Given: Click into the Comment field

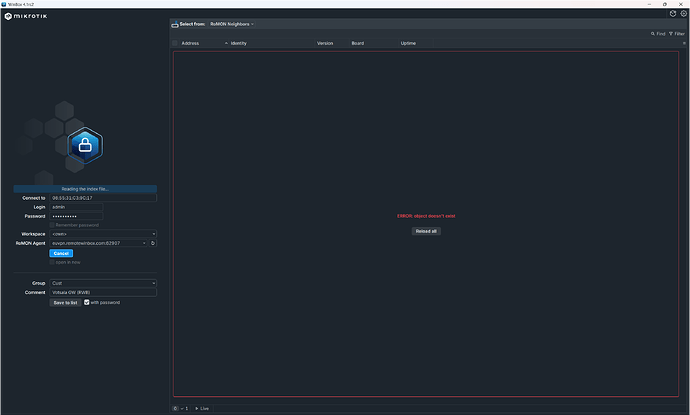Looking at the screenshot, I should click(x=103, y=292).
